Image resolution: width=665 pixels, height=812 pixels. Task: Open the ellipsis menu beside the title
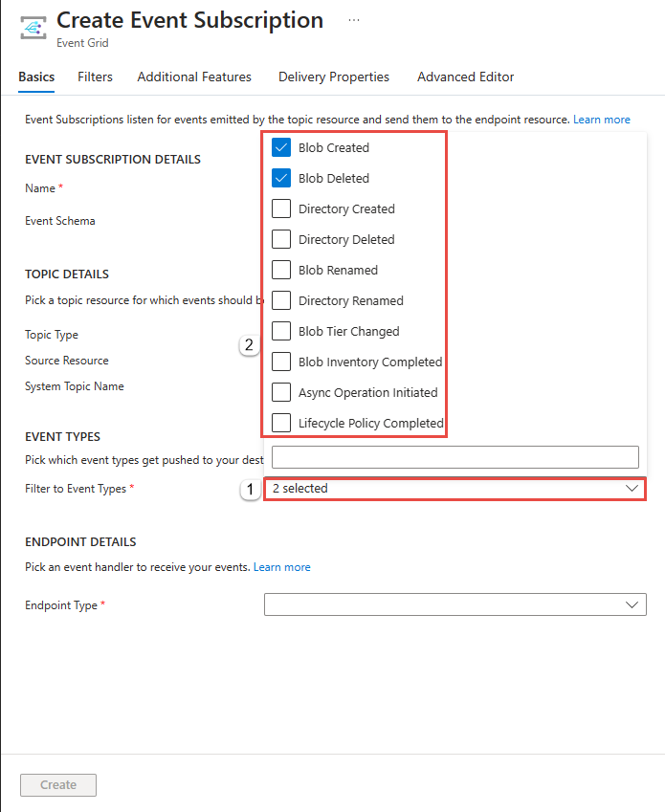point(354,20)
